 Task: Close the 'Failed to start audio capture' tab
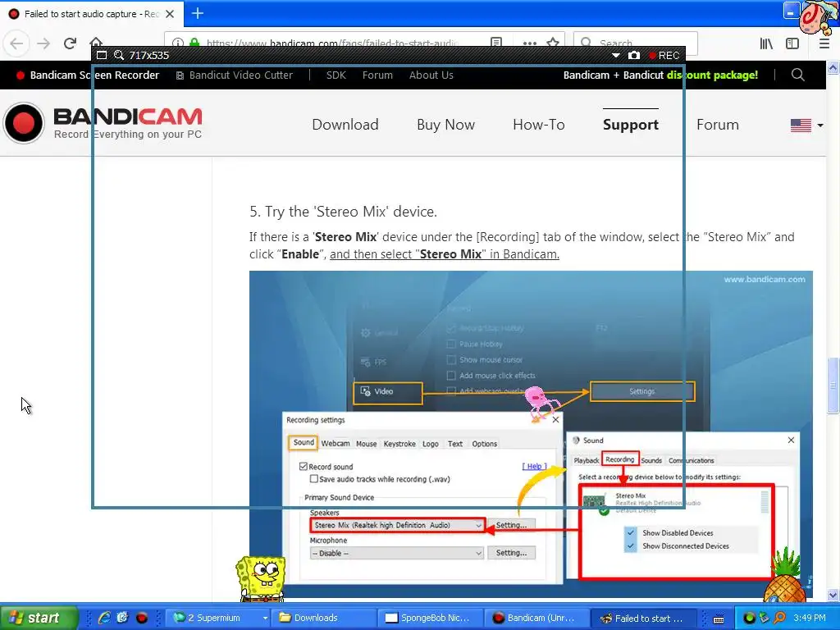170,14
